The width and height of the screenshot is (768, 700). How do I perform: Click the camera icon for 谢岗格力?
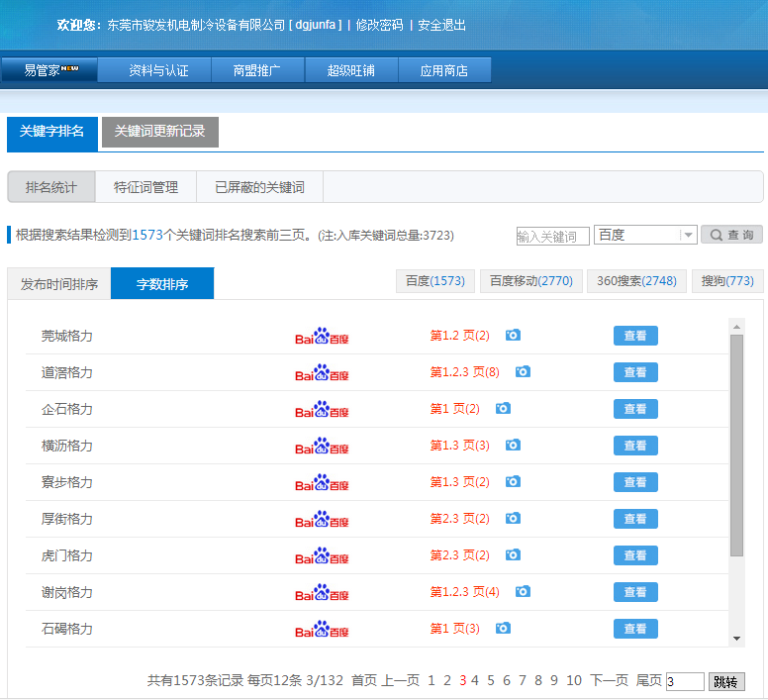point(523,592)
